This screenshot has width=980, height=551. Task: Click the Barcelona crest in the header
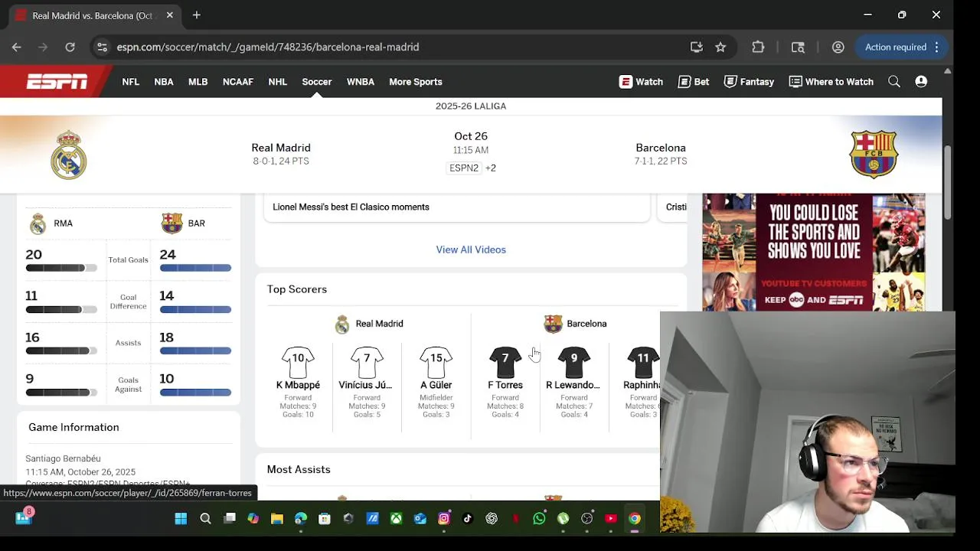[874, 155]
